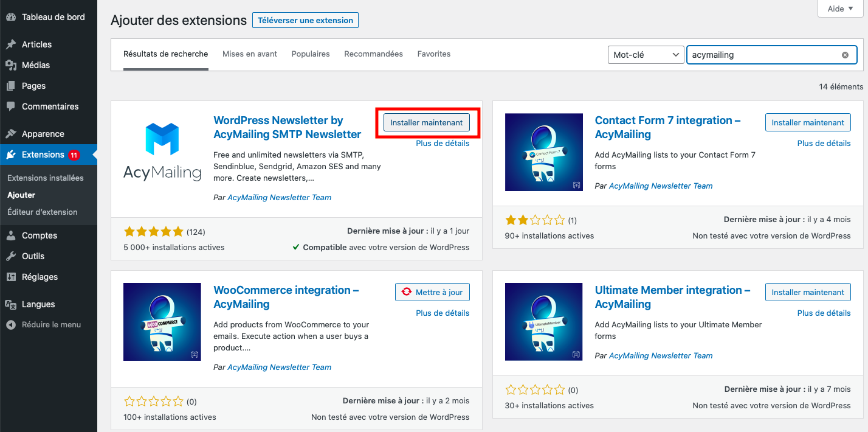
Task: Open Extensions installées submenu item
Action: pyautogui.click(x=46, y=178)
